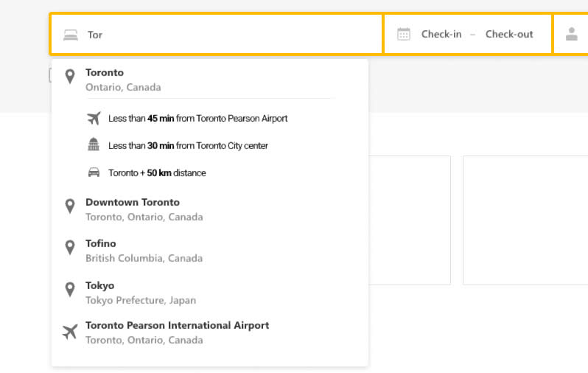Pick Tofino, British Columbia suggestion
This screenshot has height=373, width=588.
144,251
